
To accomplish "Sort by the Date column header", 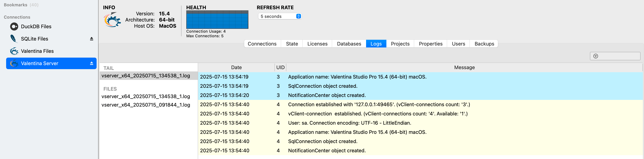I will coord(236,67).
